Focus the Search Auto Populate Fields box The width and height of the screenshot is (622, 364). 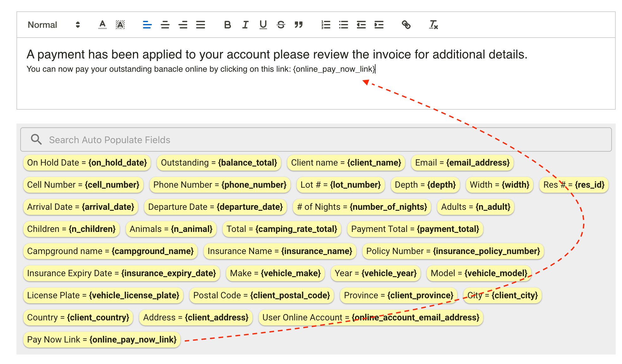[x=316, y=139]
